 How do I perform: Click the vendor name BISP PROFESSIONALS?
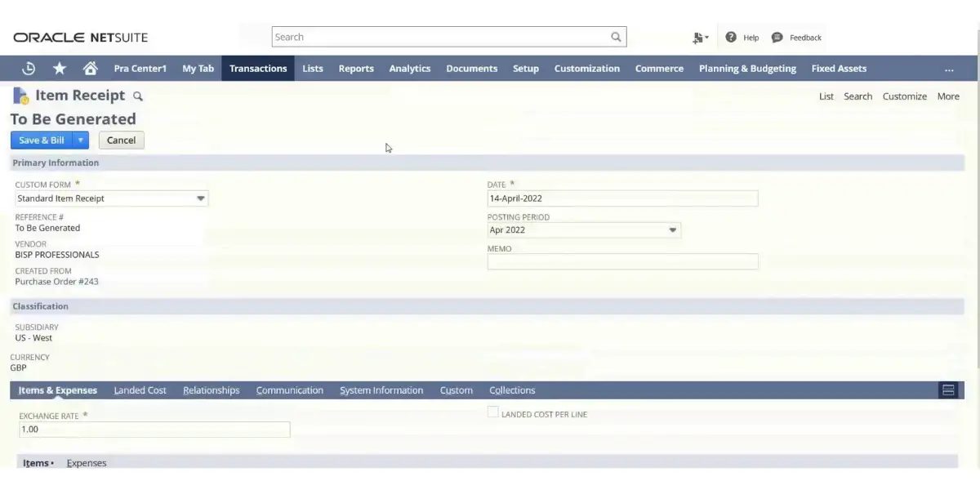tap(57, 255)
